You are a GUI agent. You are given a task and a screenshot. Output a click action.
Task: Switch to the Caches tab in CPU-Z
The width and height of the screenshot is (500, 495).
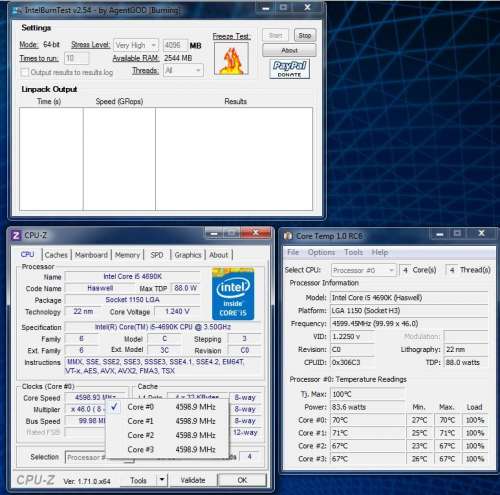coord(56,255)
